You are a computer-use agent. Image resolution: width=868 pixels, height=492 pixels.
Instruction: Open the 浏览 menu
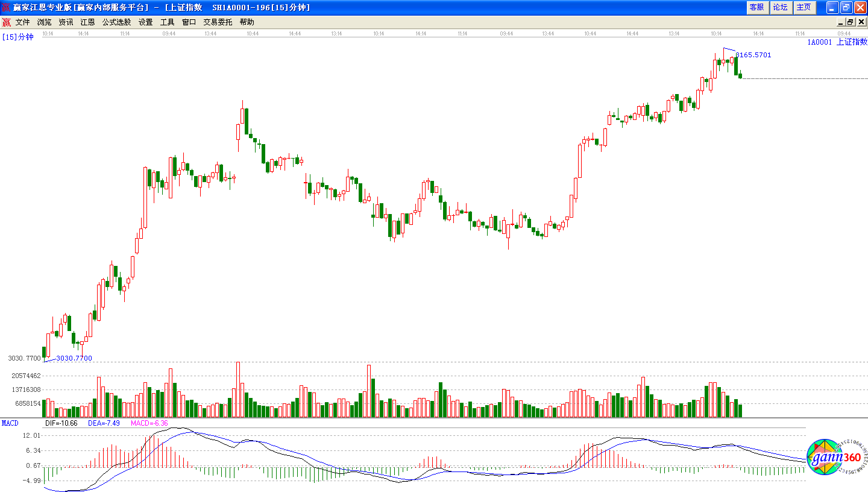[x=44, y=22]
